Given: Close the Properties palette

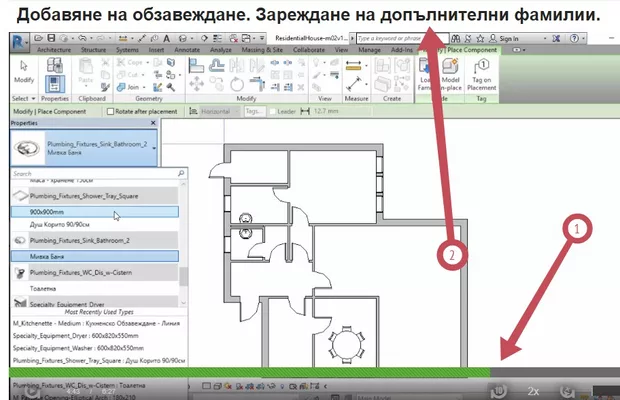Looking at the screenshot, I should 153,123.
